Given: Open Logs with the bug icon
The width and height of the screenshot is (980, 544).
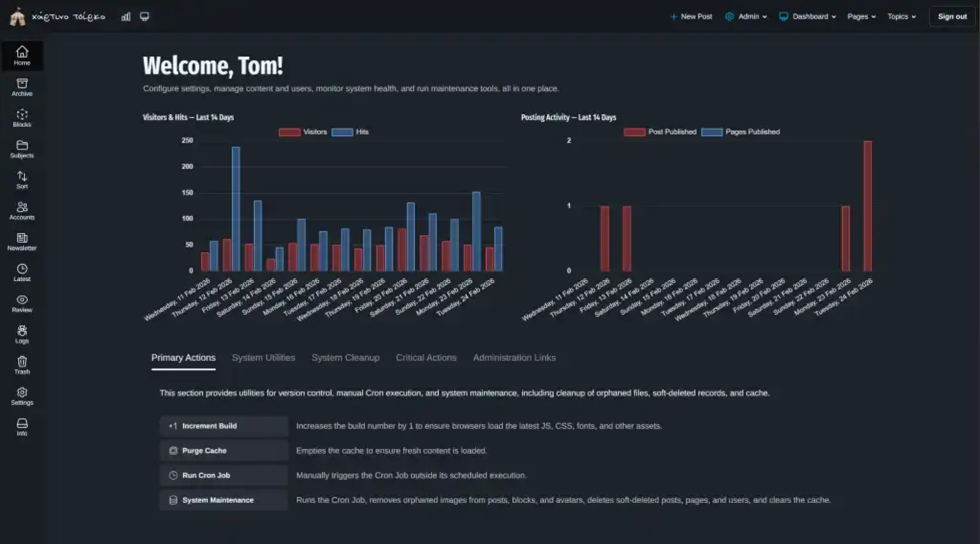Looking at the screenshot, I should tap(22, 334).
